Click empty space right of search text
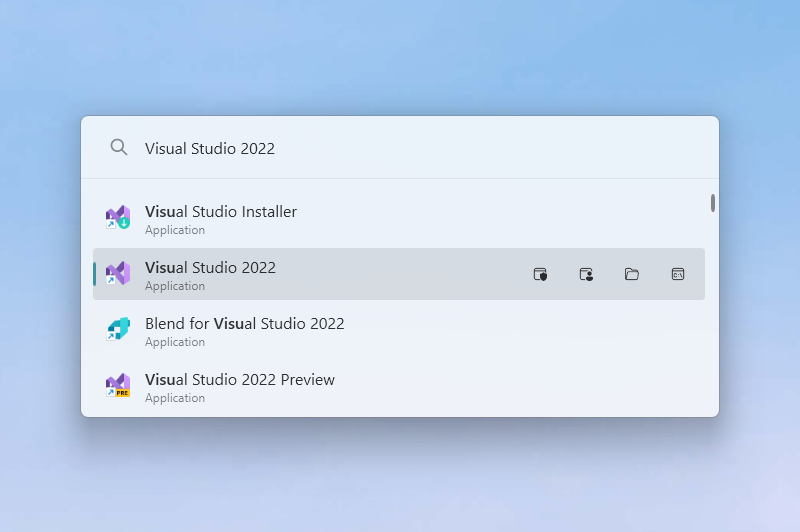Screen dimensions: 800x532 coord(500,148)
